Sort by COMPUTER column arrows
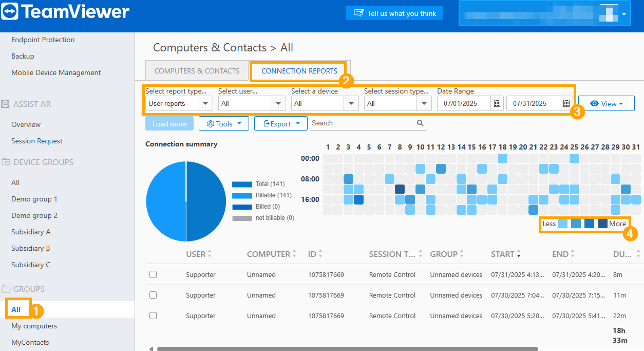This screenshot has width=644, height=351. pyautogui.click(x=294, y=254)
